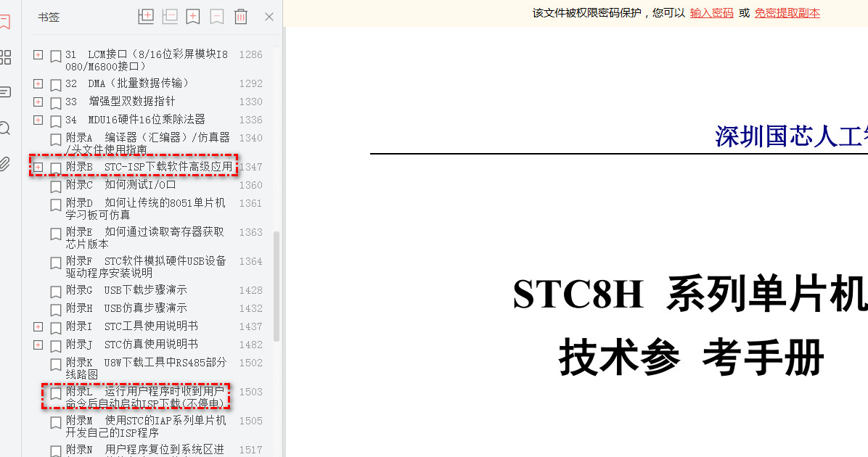Click the 免密提取副本 link

(787, 13)
